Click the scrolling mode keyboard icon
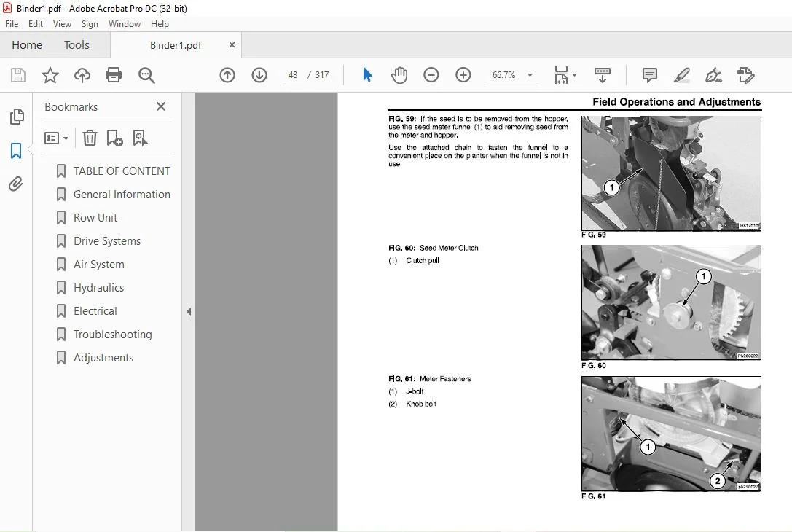Screen dimensions: 792x532 (602, 75)
